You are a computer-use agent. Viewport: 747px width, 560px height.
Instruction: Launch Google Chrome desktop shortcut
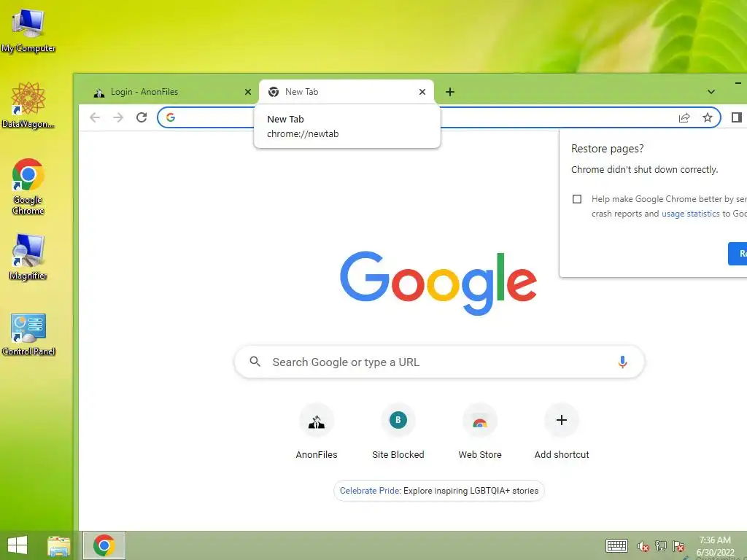[28, 186]
